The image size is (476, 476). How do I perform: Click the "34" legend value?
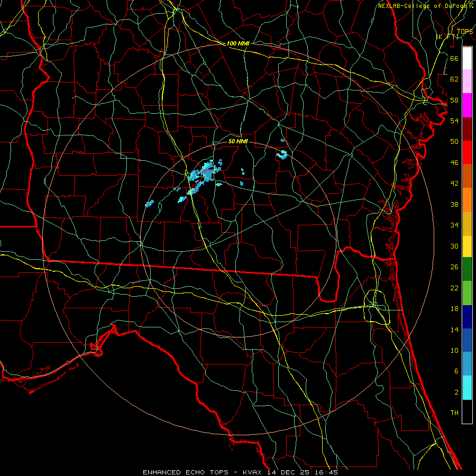pos(454,225)
